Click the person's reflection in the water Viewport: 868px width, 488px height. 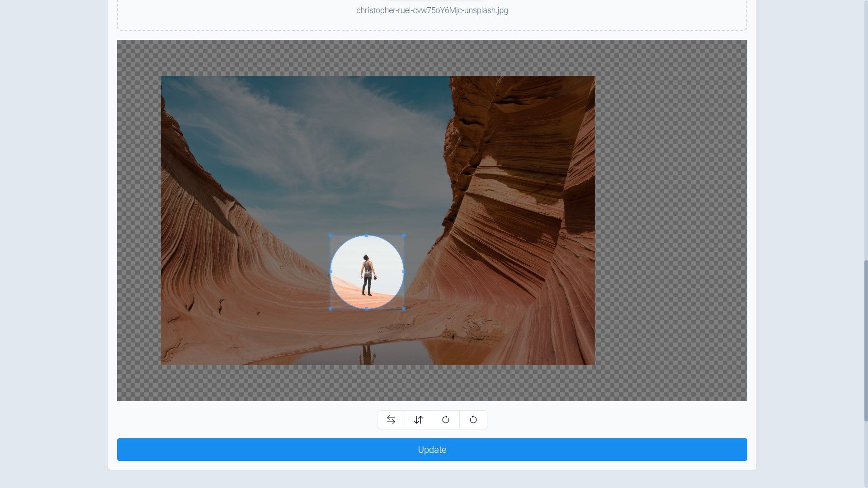(368, 355)
